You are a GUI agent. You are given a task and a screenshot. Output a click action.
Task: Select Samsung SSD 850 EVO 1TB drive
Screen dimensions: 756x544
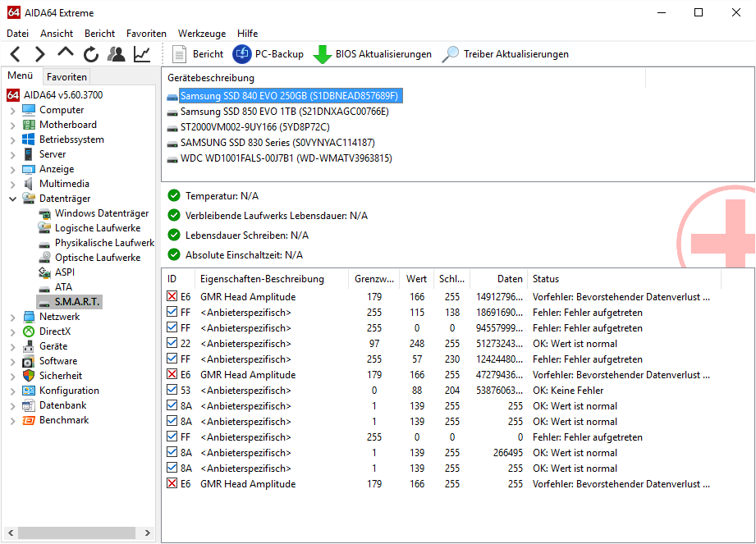click(285, 112)
